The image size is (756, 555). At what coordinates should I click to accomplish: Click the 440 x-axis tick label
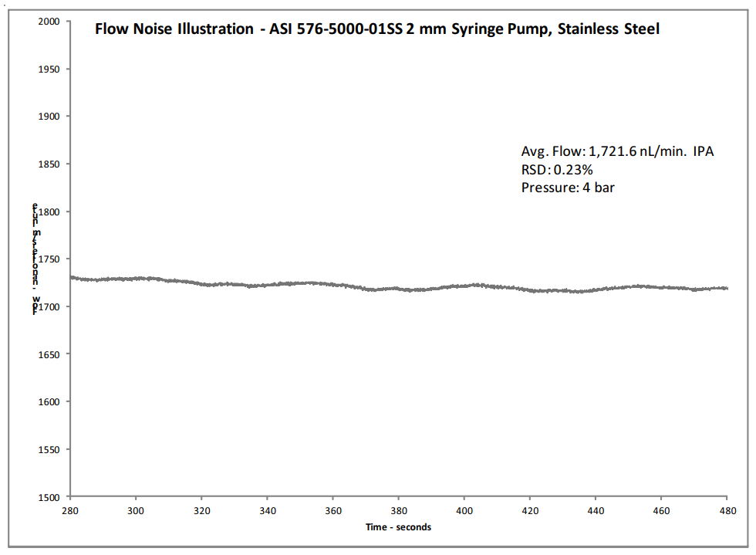pyautogui.click(x=596, y=510)
